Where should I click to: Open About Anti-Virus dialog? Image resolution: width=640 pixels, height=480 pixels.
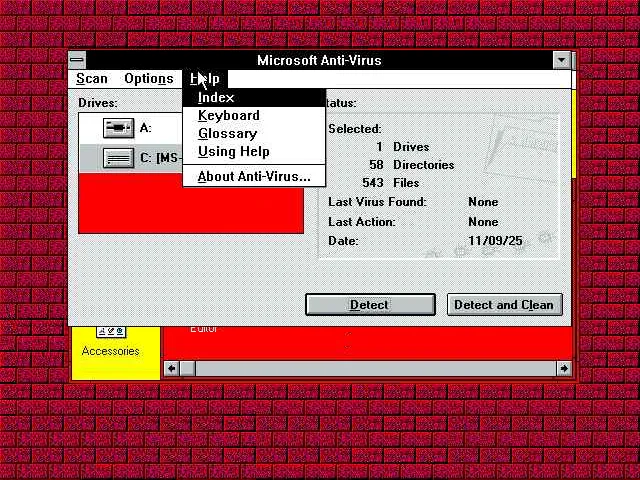click(254, 177)
